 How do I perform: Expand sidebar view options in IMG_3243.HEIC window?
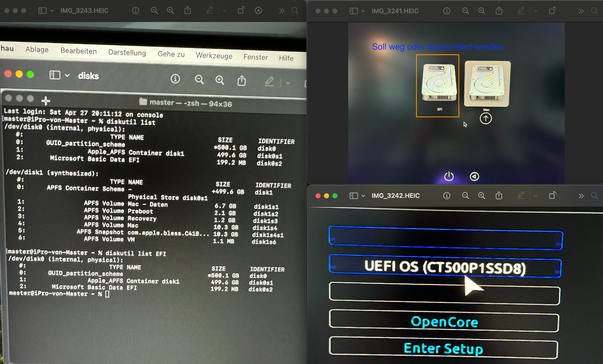pyautogui.click(x=52, y=10)
